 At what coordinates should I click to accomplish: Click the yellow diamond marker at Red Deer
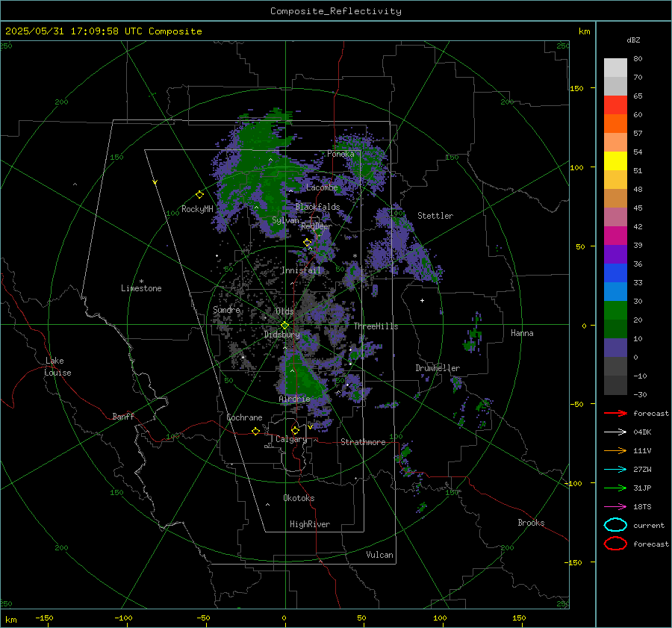pos(307,243)
